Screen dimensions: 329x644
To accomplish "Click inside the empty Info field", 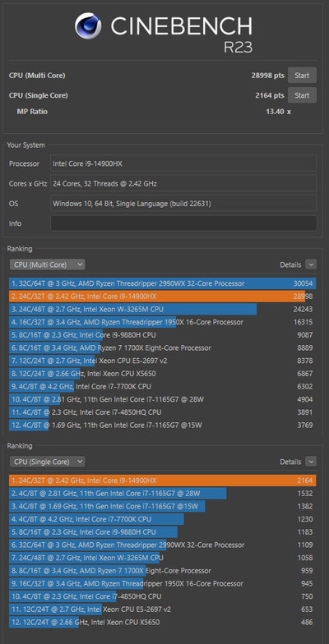I will [x=183, y=223].
